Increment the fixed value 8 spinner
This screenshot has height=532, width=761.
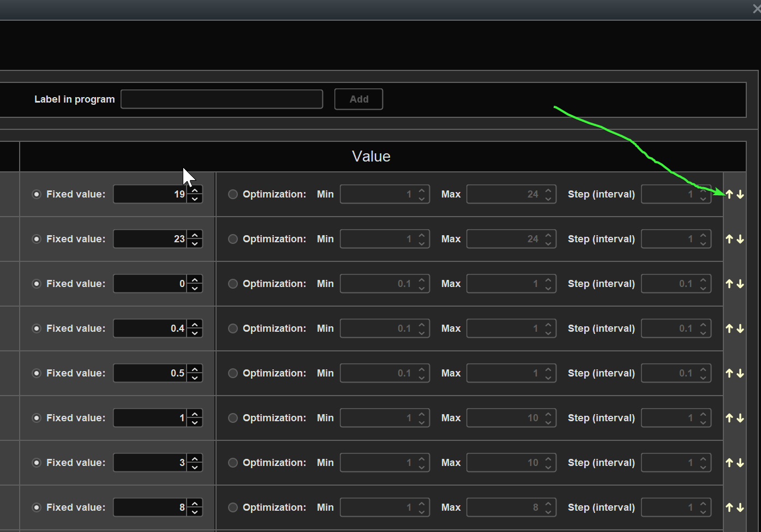pyautogui.click(x=195, y=503)
